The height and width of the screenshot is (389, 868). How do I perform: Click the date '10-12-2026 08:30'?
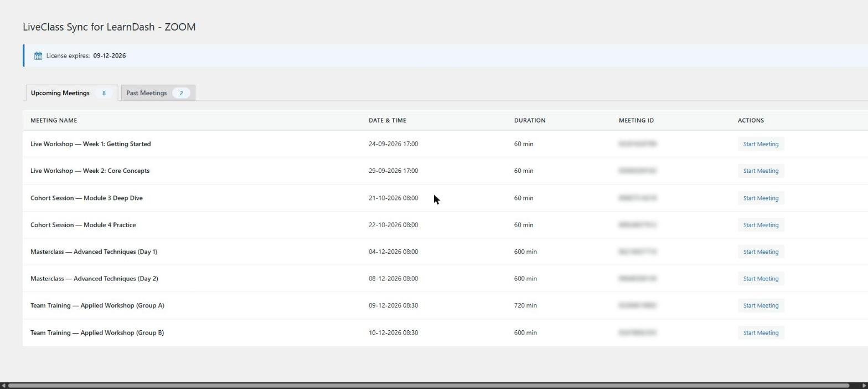tap(393, 332)
